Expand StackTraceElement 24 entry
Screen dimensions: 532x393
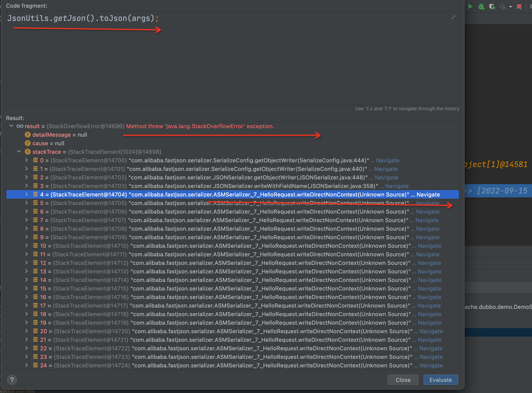[x=26, y=365]
